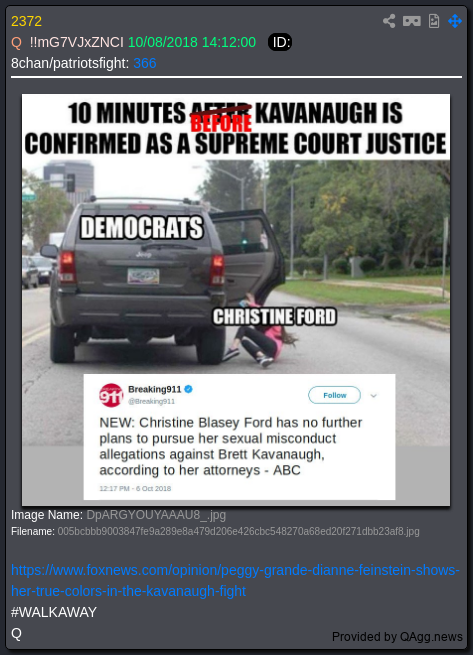Click the ID: badge
Image resolution: width=473 pixels, height=655 pixels.
click(280, 42)
